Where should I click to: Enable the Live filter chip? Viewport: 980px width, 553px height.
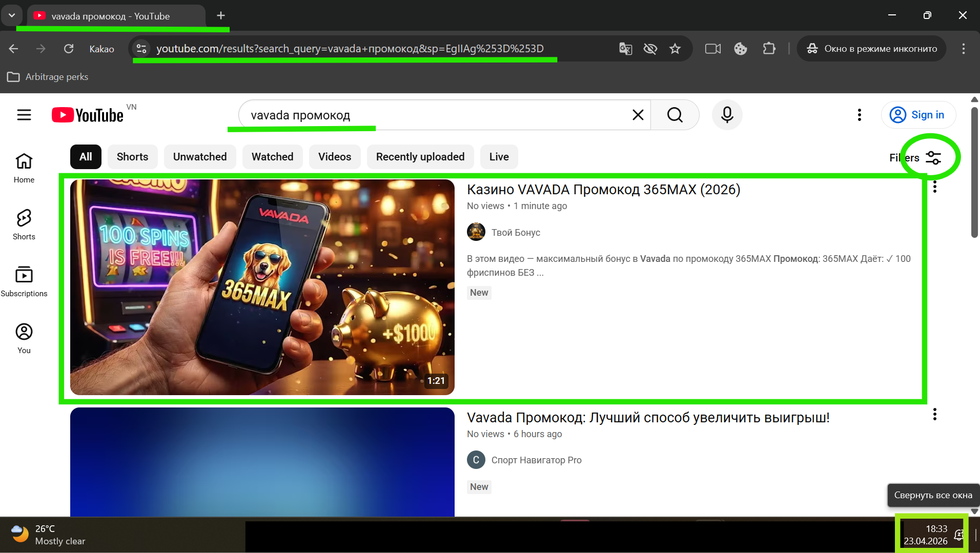(x=499, y=157)
